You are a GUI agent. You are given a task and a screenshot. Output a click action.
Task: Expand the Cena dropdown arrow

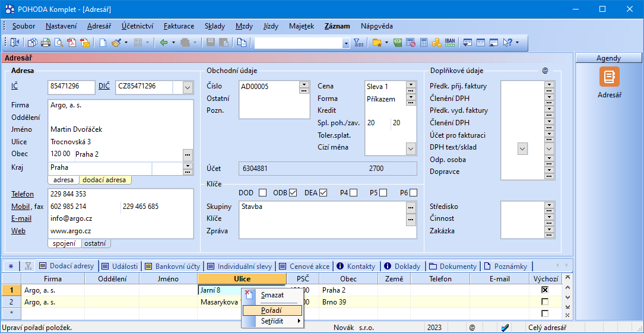pos(411,84)
